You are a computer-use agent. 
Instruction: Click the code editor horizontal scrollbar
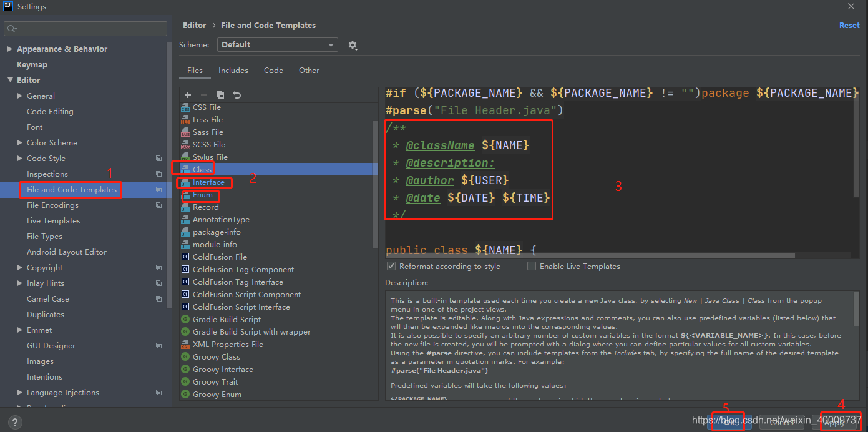click(590, 255)
